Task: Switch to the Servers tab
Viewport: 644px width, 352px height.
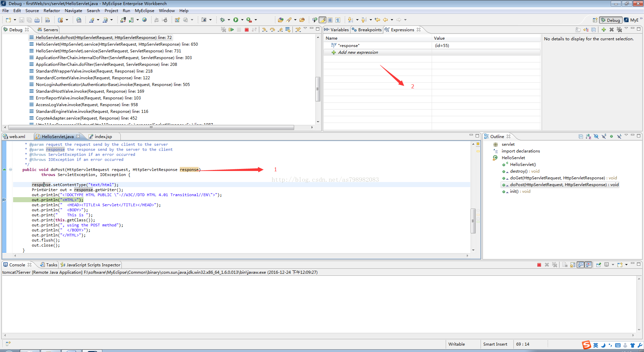Action: (48, 30)
